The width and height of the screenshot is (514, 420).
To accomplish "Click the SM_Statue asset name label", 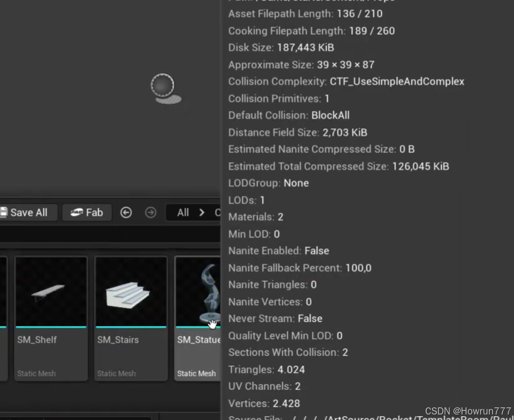I will pyautogui.click(x=199, y=339).
